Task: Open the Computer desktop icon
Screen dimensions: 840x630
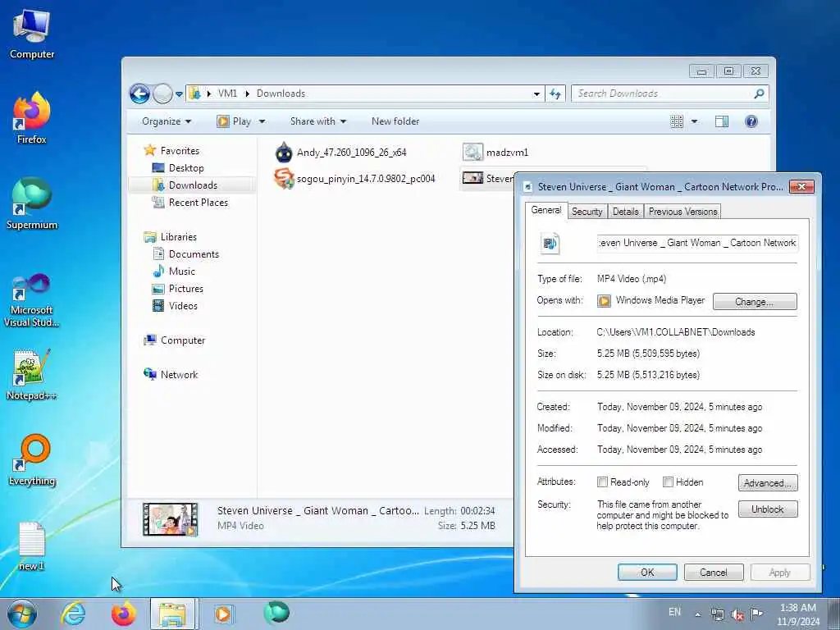Action: (x=32, y=34)
